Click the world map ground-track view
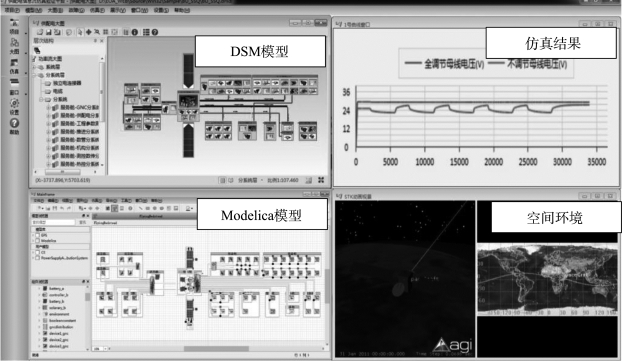The height and width of the screenshot is (361, 622). coord(547,279)
